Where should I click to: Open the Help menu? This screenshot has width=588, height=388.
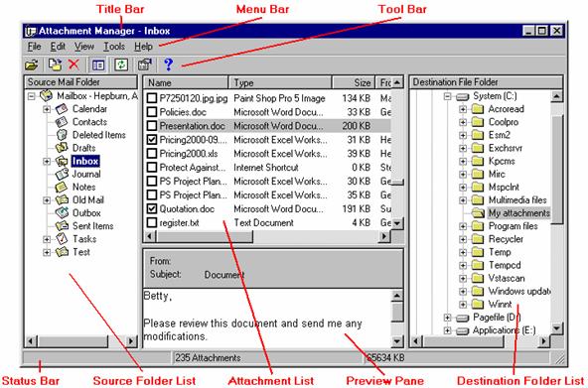coord(143,47)
